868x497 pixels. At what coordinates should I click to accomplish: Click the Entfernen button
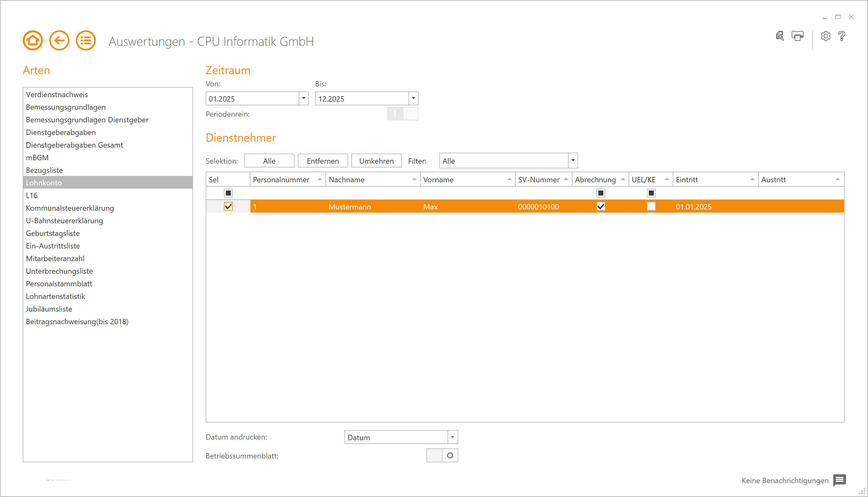pyautogui.click(x=323, y=161)
